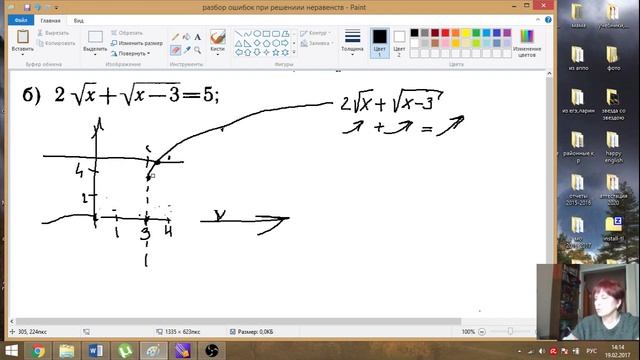The image size is (640, 360).
Task: Select Color 2 (Цвет 2) box
Action: pyautogui.click(x=399, y=43)
